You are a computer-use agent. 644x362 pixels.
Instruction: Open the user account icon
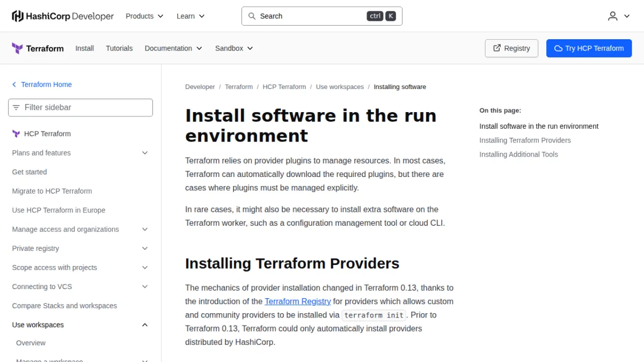pyautogui.click(x=613, y=16)
